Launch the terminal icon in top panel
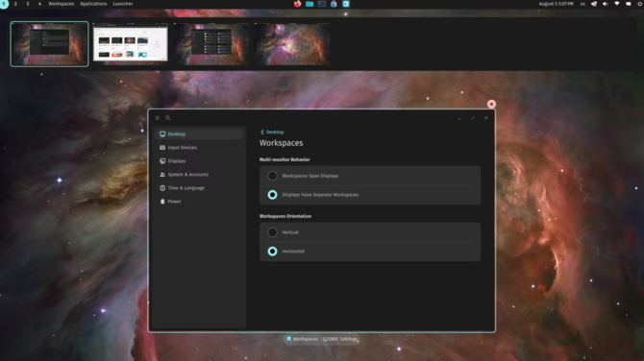The image size is (644, 361). [322, 4]
